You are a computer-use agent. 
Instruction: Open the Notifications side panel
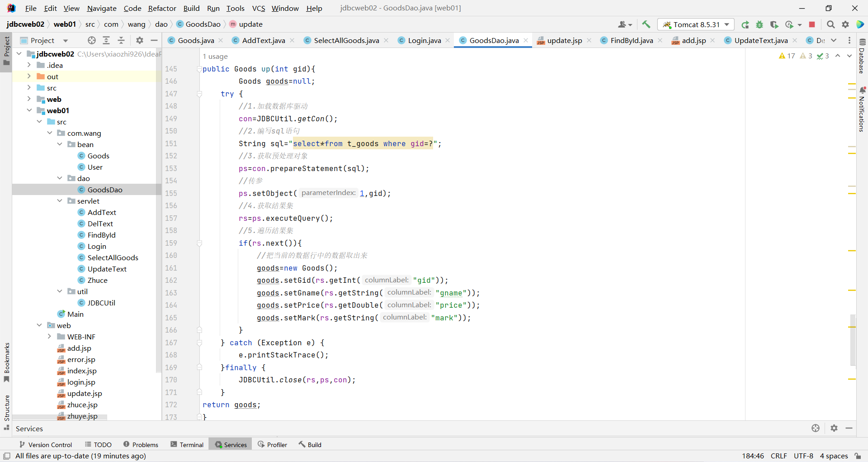click(x=862, y=109)
